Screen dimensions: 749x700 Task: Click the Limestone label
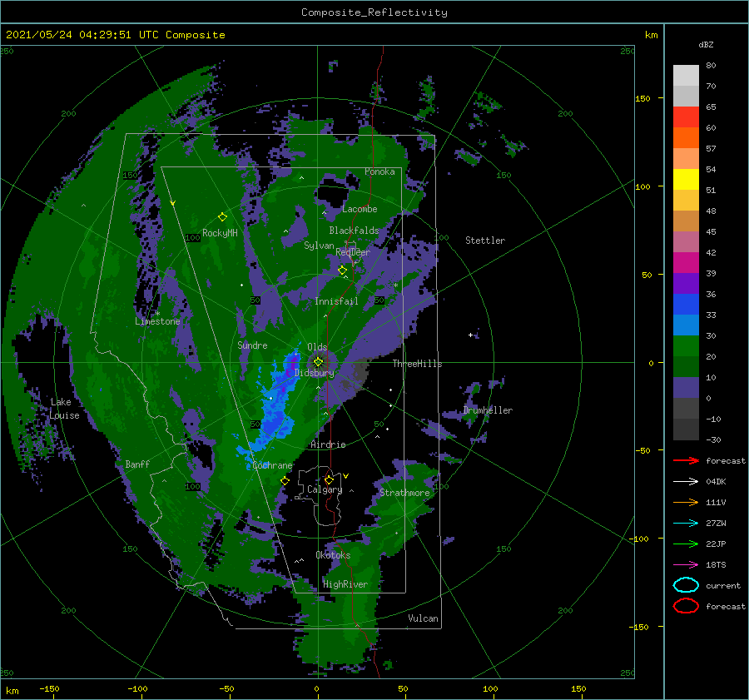pos(157,321)
